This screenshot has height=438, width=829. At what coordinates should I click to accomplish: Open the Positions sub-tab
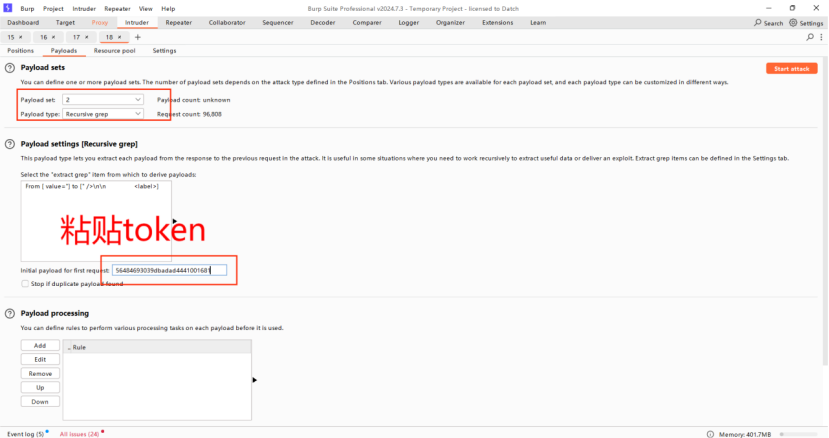21,51
